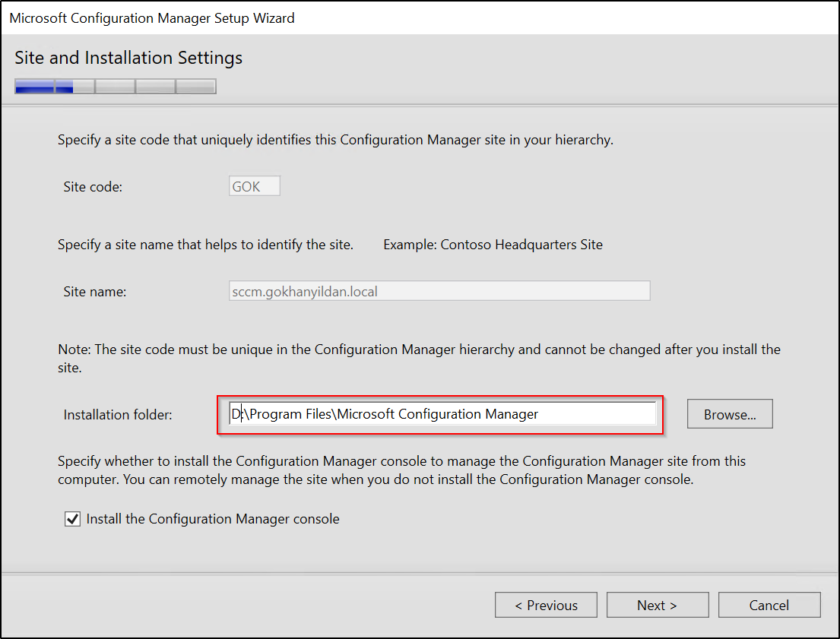Image resolution: width=840 pixels, height=639 pixels.
Task: Select the Site and Installation Settings heading
Action: [x=128, y=58]
